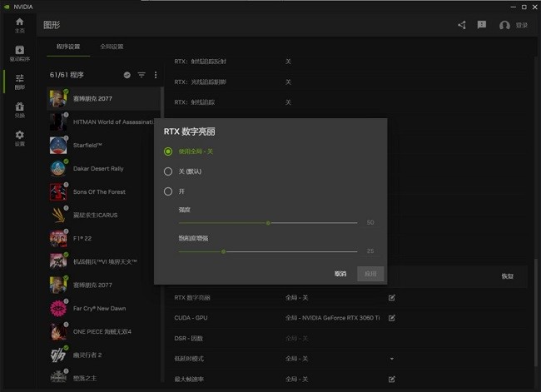Select the 使用全局 - 关 radio option
Screen dimensions: 541x392
(x=168, y=151)
